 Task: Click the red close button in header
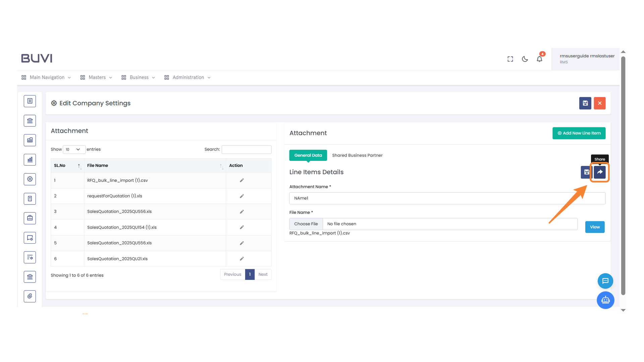599,103
